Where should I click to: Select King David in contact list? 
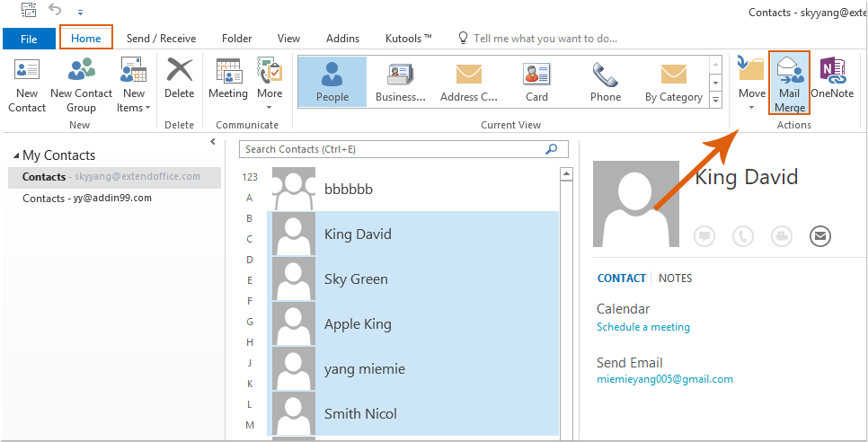(412, 234)
